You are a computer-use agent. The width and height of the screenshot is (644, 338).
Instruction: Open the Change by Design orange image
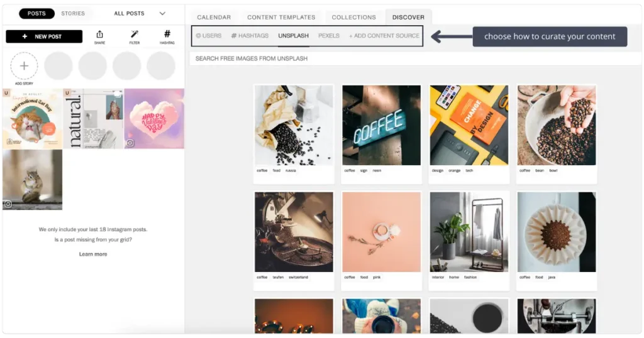(469, 125)
